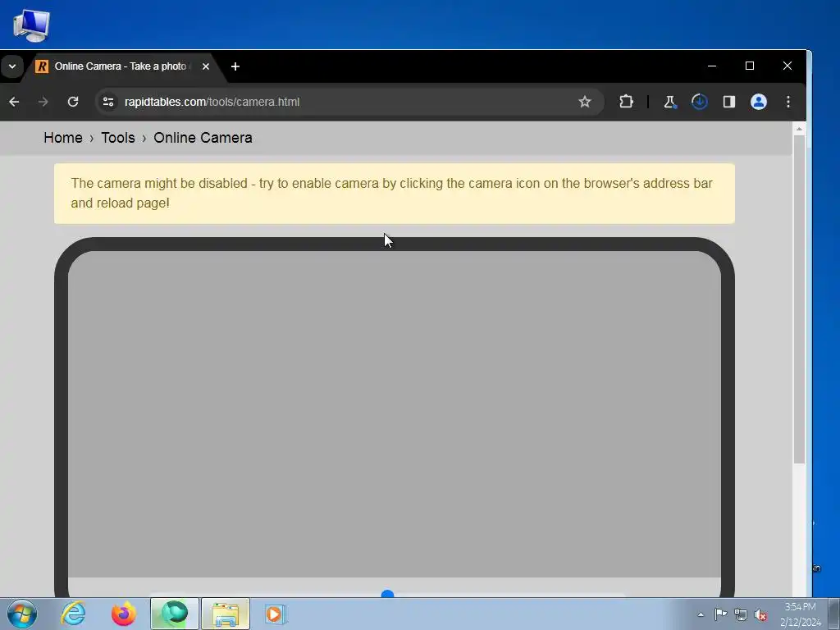
Task: Click the Online Camera breadcrumb
Action: [203, 138]
